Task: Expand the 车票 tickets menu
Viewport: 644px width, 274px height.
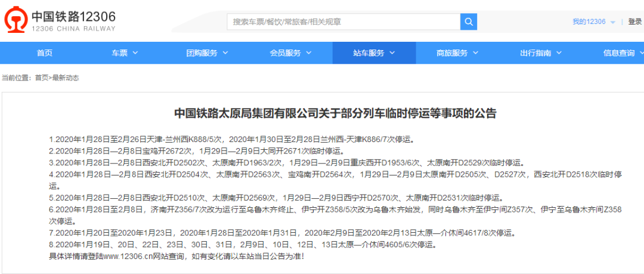Action: coord(124,53)
